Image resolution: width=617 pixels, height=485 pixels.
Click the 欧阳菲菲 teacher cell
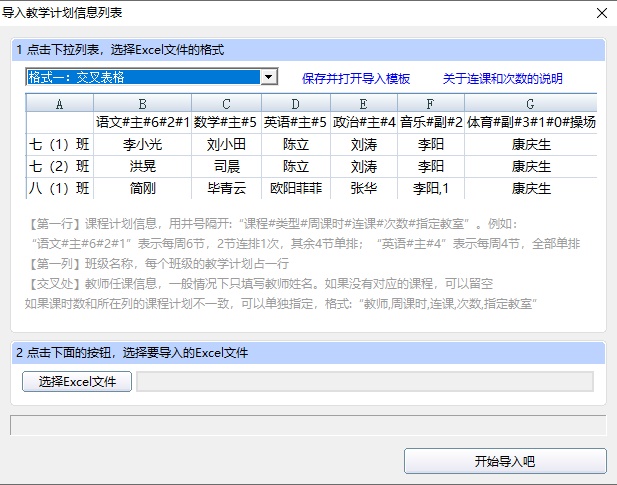coord(296,188)
